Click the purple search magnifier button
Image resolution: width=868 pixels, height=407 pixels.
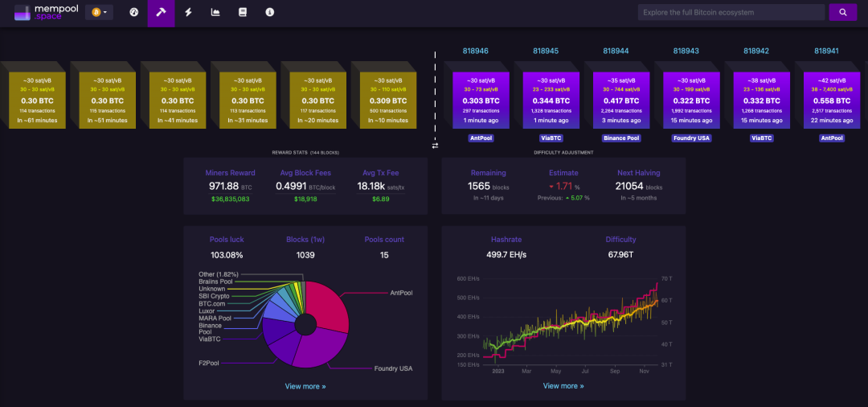(x=842, y=13)
